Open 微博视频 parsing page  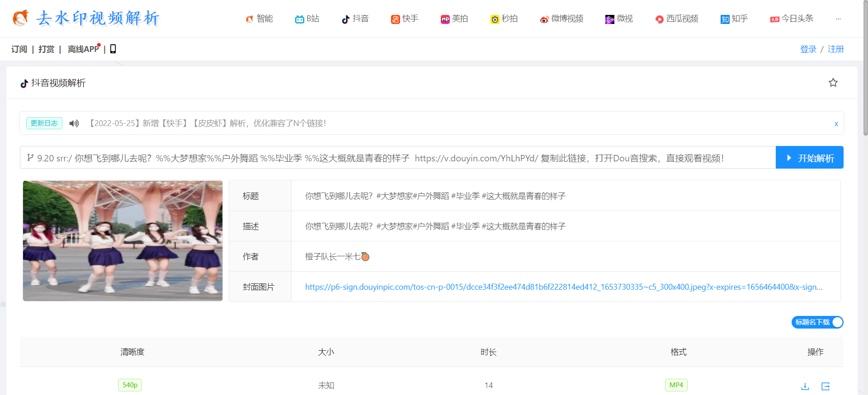point(561,19)
